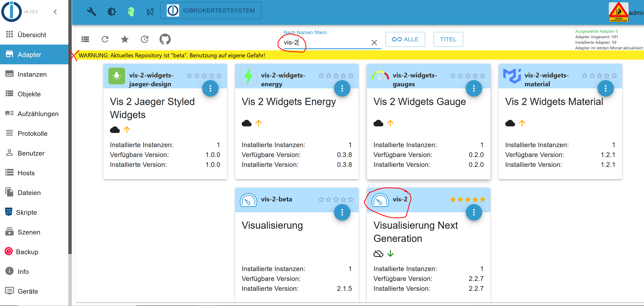
Task: Click the sync-disabled icon in top bar
Action: tap(150, 11)
